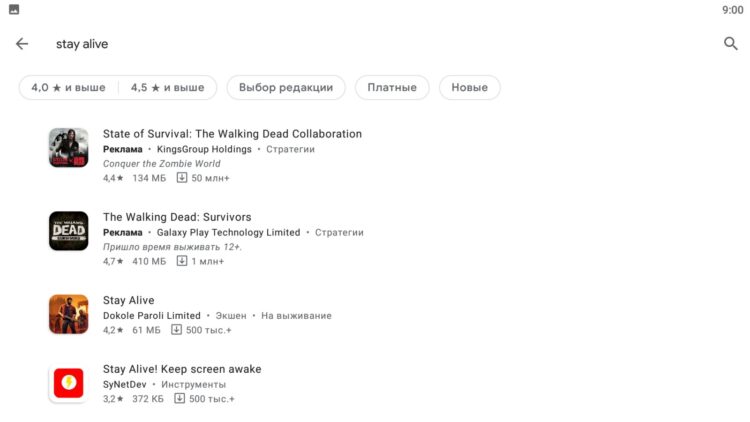Tap the search magnifier icon
The height and width of the screenshot is (422, 750).
pos(730,44)
